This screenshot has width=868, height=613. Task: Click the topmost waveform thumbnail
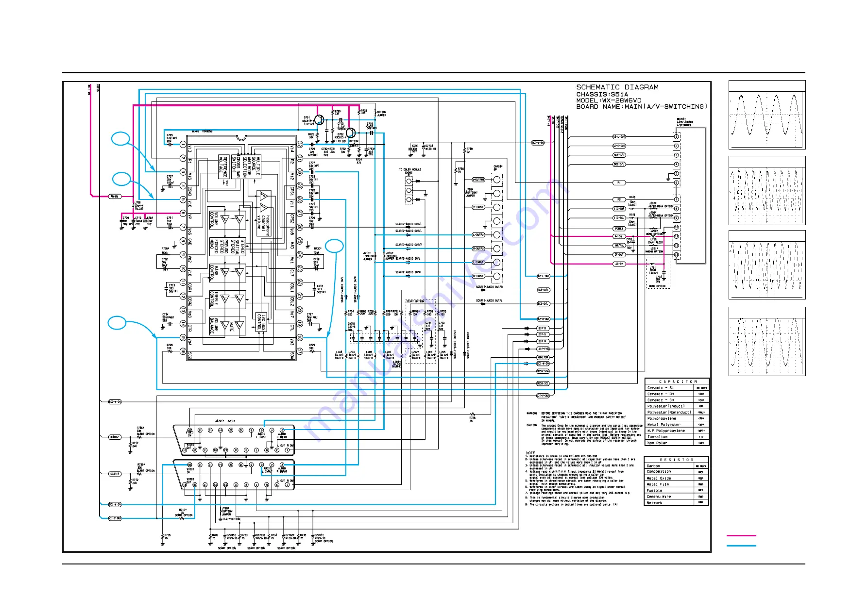[767, 115]
